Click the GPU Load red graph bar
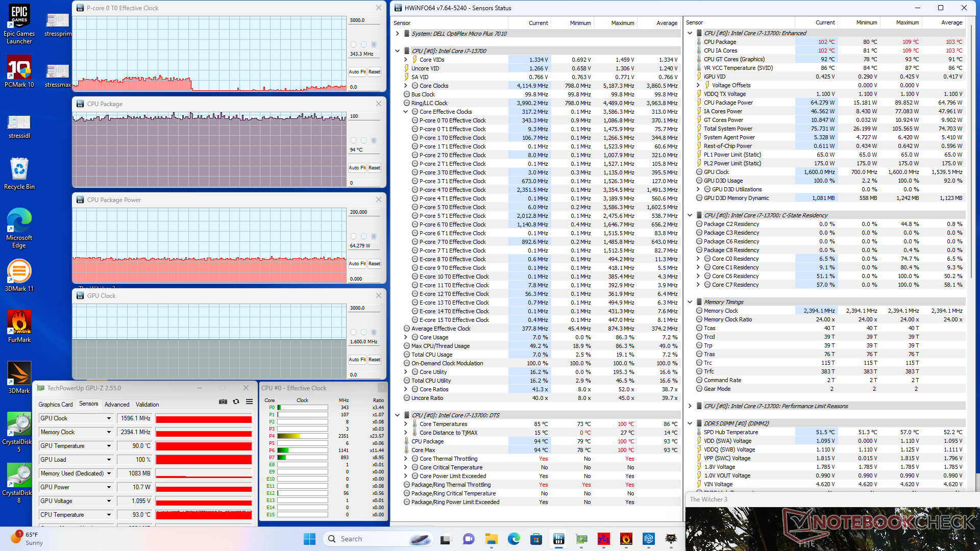 point(204,460)
